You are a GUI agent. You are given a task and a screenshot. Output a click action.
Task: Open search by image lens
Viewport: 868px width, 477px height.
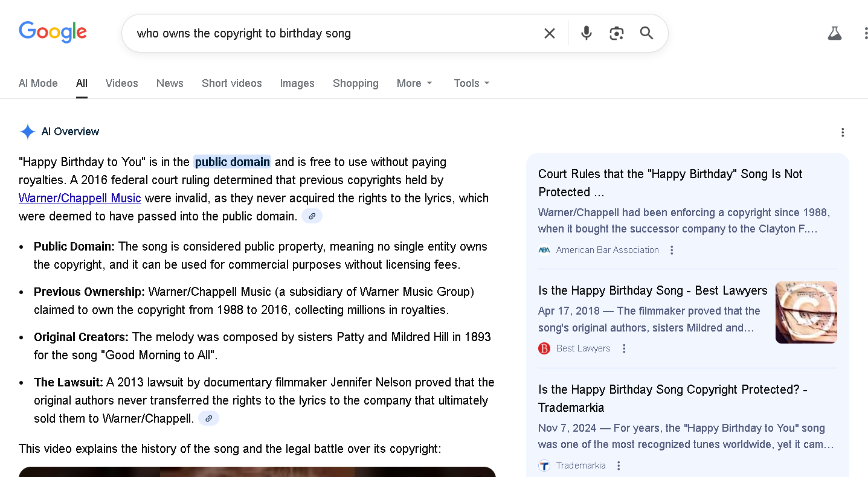616,33
